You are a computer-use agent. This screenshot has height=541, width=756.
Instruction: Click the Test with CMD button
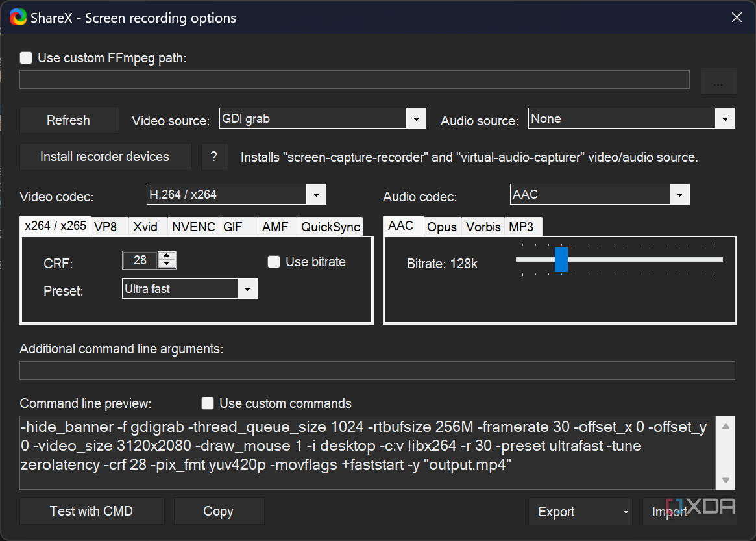tap(91, 511)
